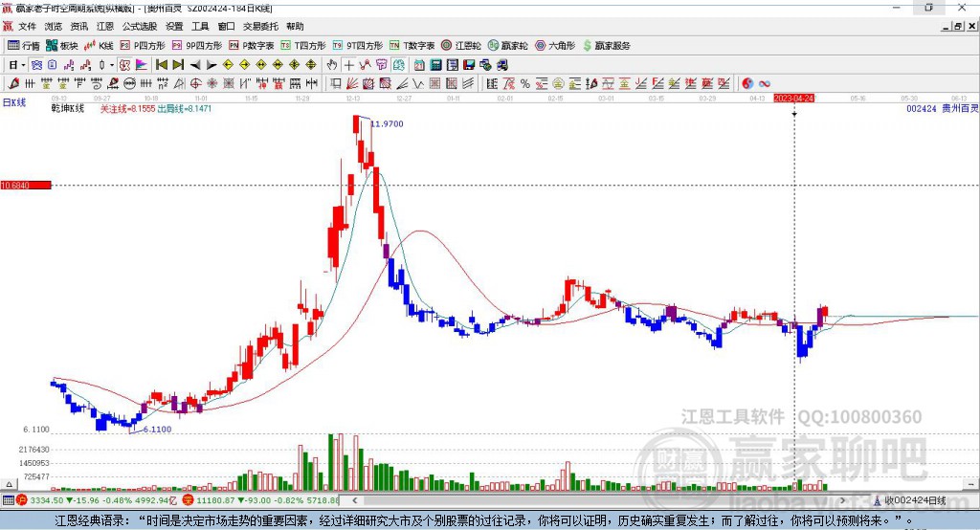Select the percent (%) line tool
This screenshot has height=530, width=980.
[x=525, y=84]
